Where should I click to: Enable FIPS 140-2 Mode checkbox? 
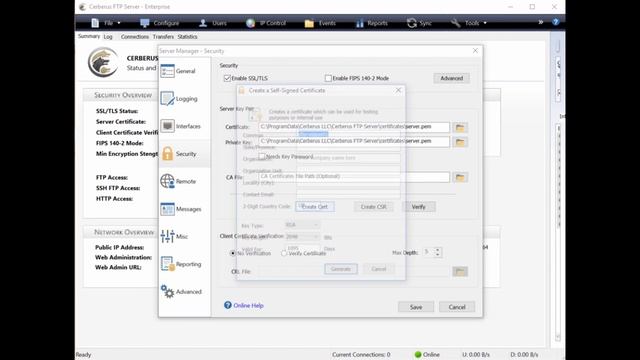pyautogui.click(x=328, y=78)
